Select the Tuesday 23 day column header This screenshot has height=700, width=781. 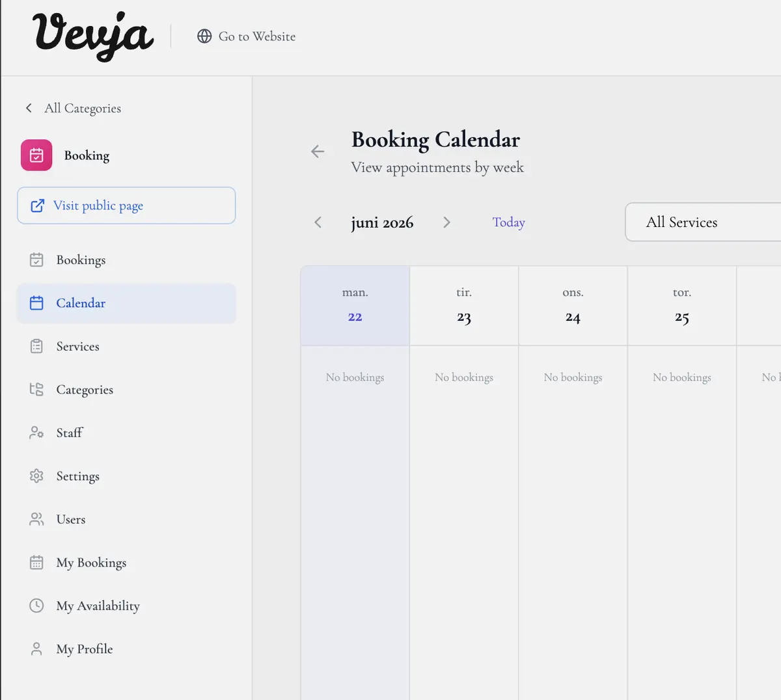point(464,306)
